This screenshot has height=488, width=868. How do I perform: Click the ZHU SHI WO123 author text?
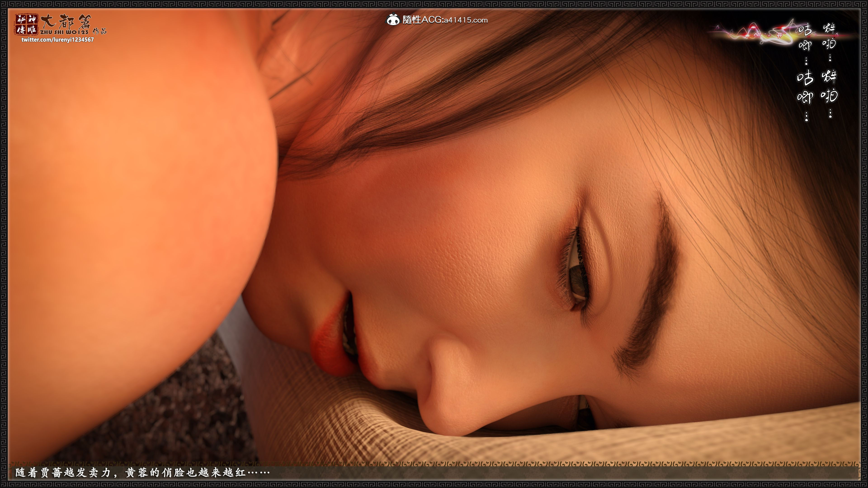64,32
